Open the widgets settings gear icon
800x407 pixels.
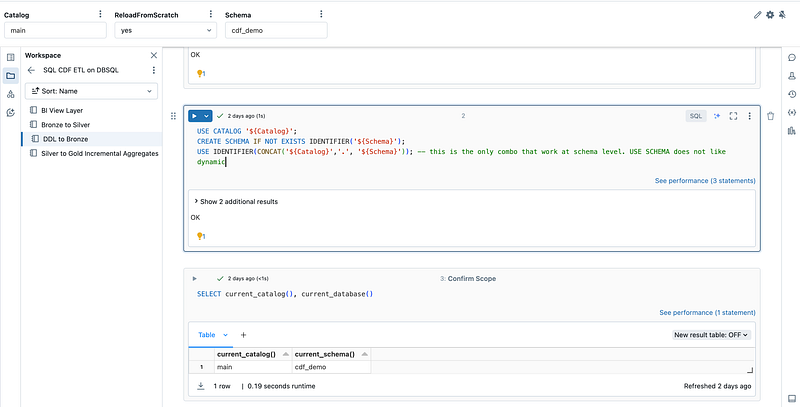point(770,15)
